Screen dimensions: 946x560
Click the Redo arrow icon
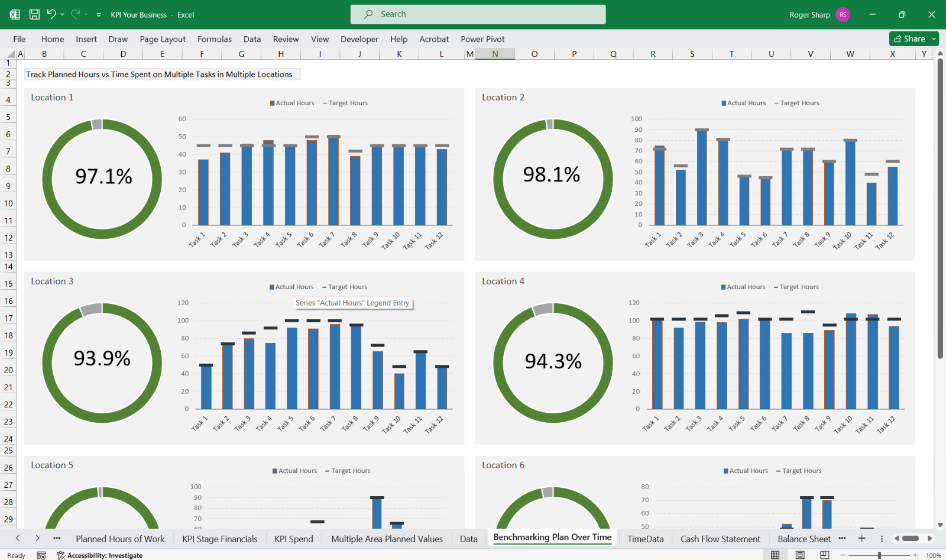(x=75, y=14)
